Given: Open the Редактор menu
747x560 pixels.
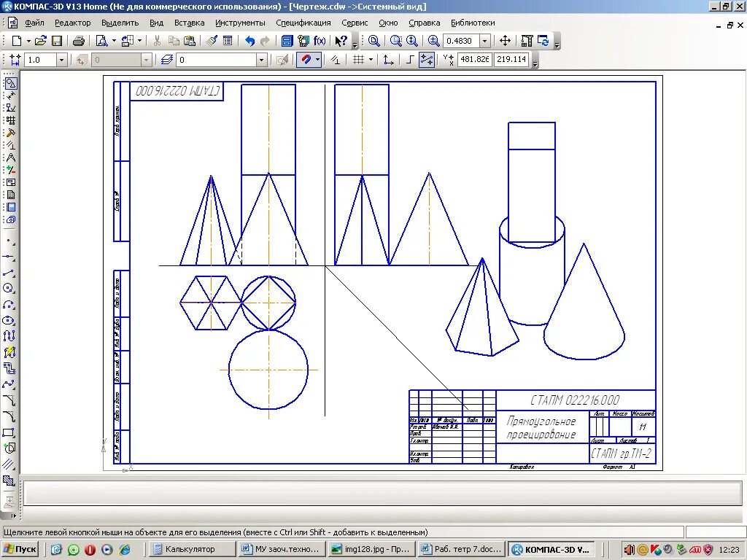Looking at the screenshot, I should click(72, 23).
